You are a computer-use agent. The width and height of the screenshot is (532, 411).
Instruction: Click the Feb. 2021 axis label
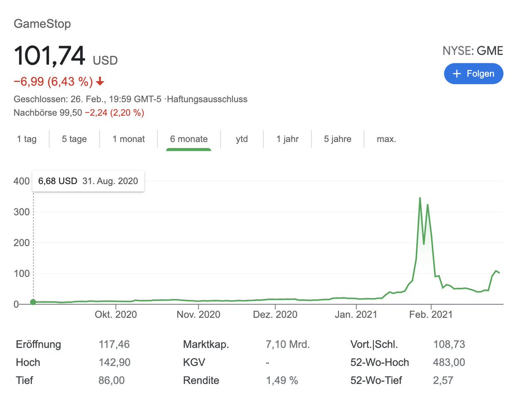tap(431, 314)
